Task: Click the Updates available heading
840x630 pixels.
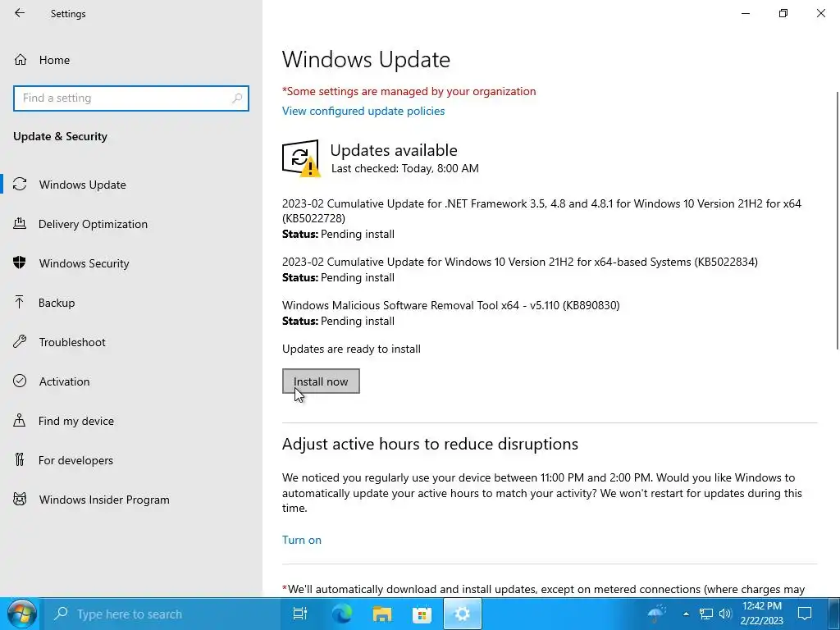Action: tap(394, 150)
